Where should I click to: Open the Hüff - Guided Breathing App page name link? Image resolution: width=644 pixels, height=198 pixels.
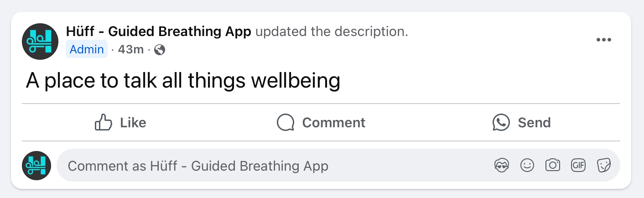pyautogui.click(x=159, y=31)
